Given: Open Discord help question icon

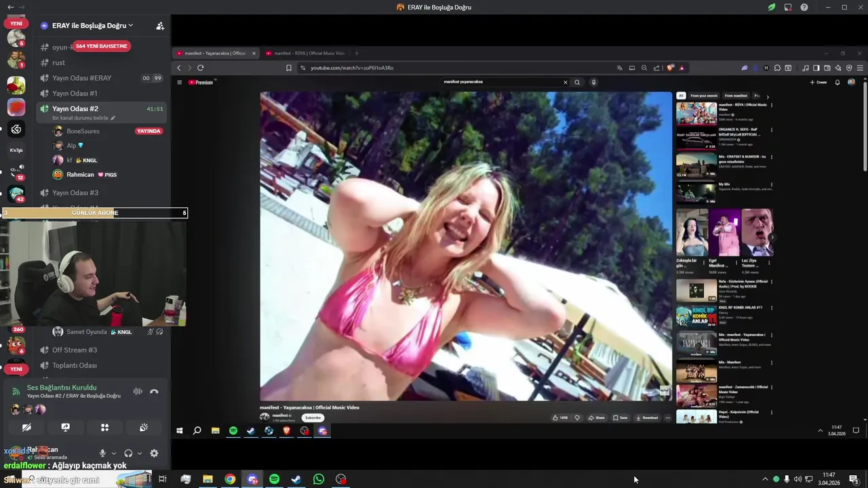Looking at the screenshot, I should click(804, 7).
